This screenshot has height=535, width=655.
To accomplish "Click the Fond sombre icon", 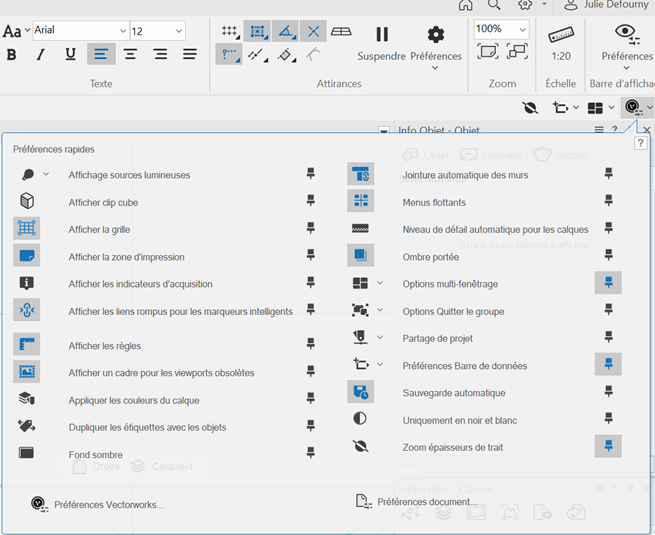I will pyautogui.click(x=27, y=453).
